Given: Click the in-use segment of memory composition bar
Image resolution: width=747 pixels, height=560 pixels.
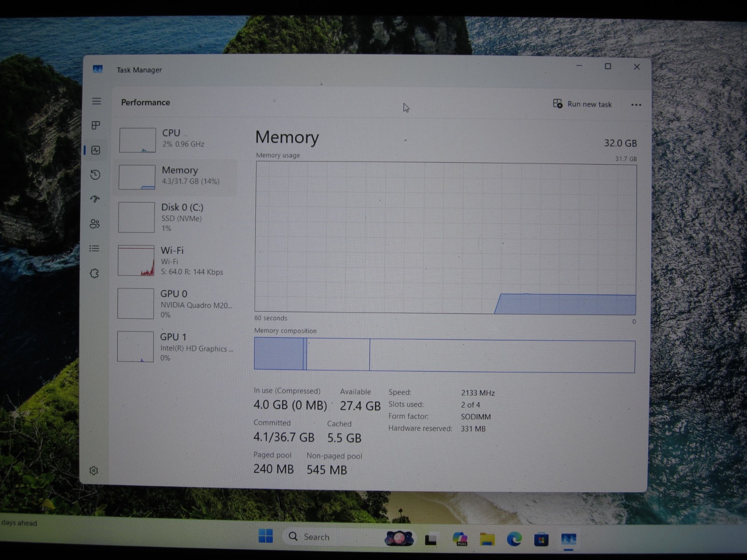Looking at the screenshot, I should point(279,354).
